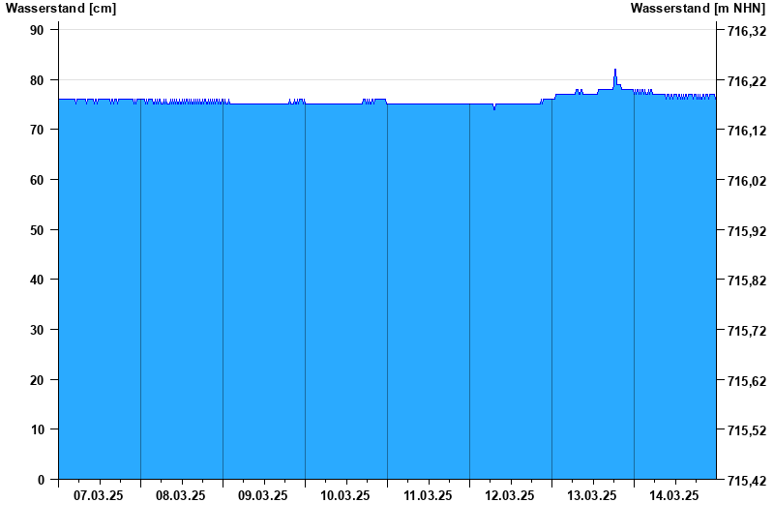
Task: Click the 'Wasserstand [cm]' axis title
Action: (61, 9)
